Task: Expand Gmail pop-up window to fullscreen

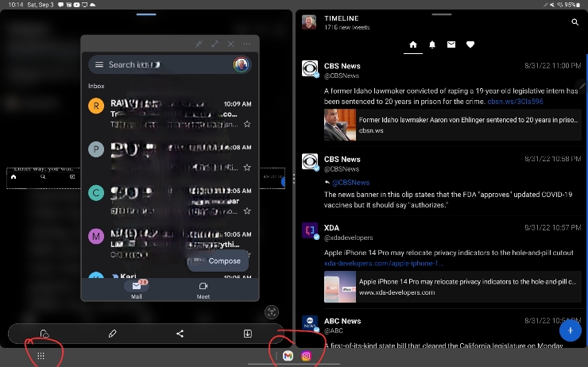Action: coord(215,44)
